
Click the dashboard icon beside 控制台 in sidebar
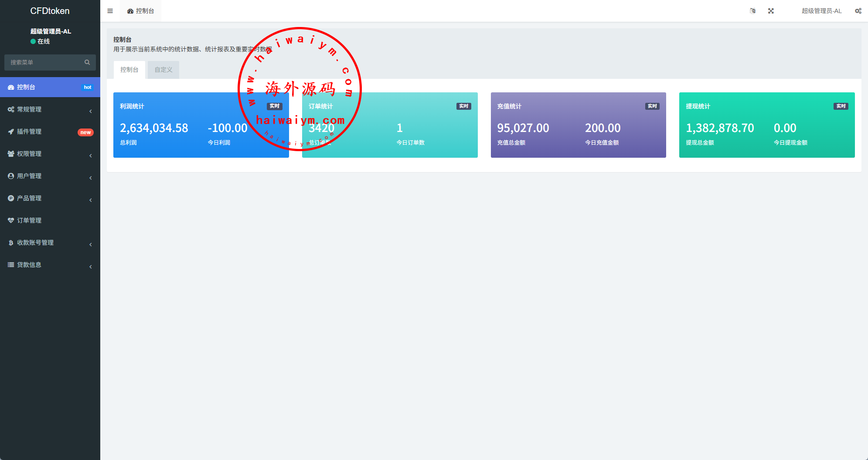[x=11, y=87]
